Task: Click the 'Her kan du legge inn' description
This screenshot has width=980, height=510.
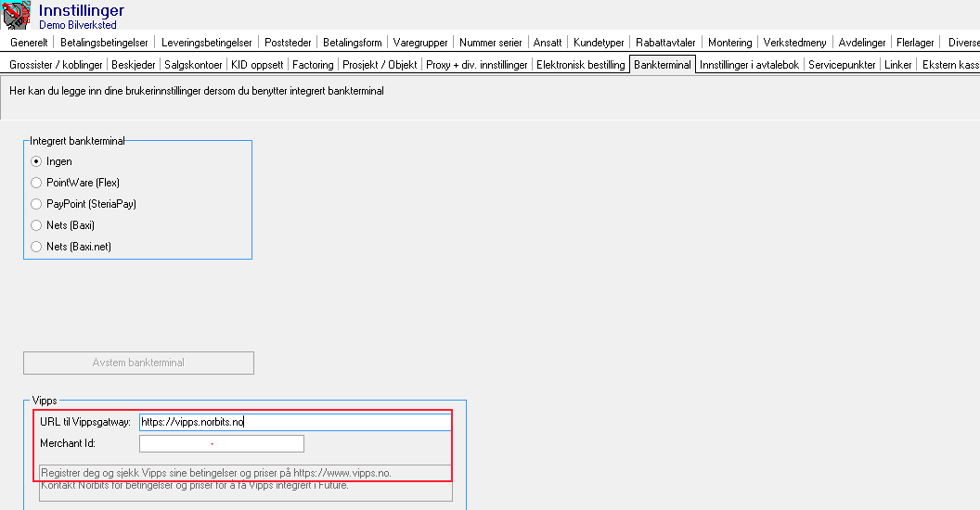Action: coord(196,91)
